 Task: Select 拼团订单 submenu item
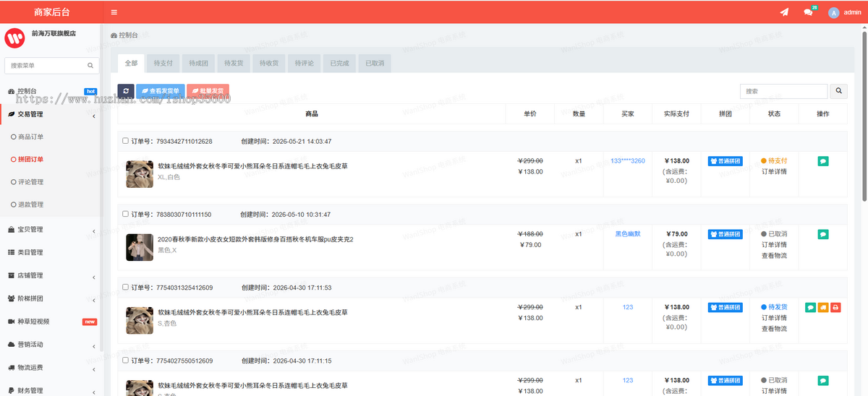30,159
